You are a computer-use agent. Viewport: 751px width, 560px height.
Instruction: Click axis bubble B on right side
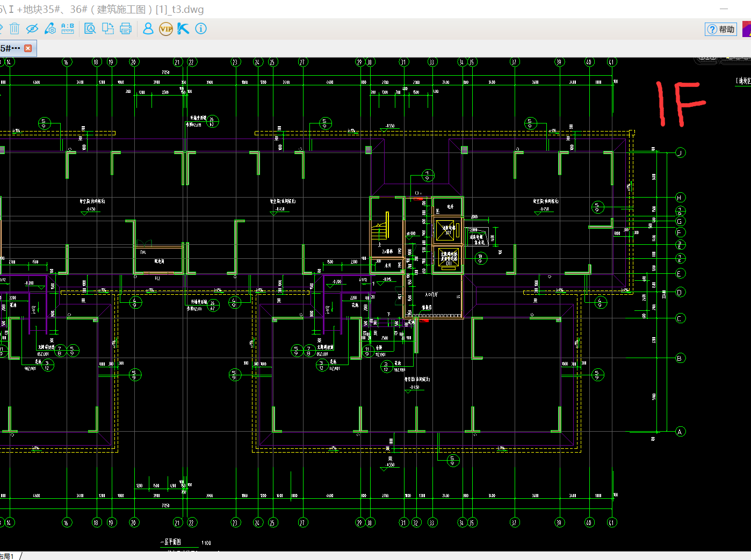tap(680, 358)
